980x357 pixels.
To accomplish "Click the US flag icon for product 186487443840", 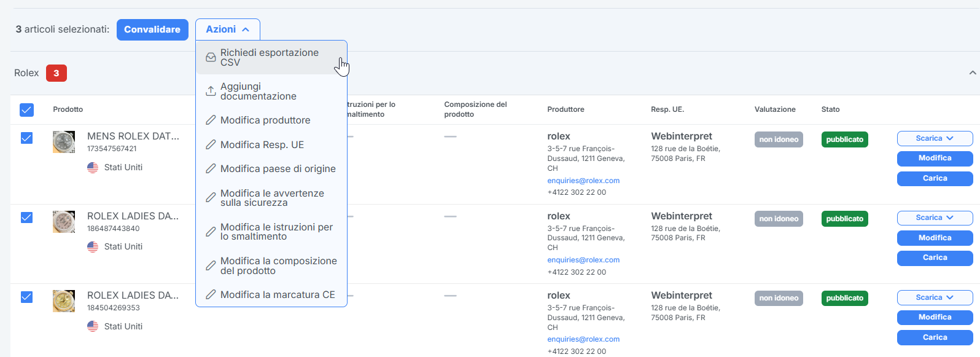I will 93,247.
